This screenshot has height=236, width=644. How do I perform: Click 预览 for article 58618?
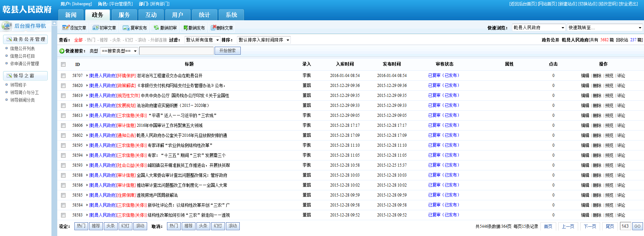(x=609, y=105)
